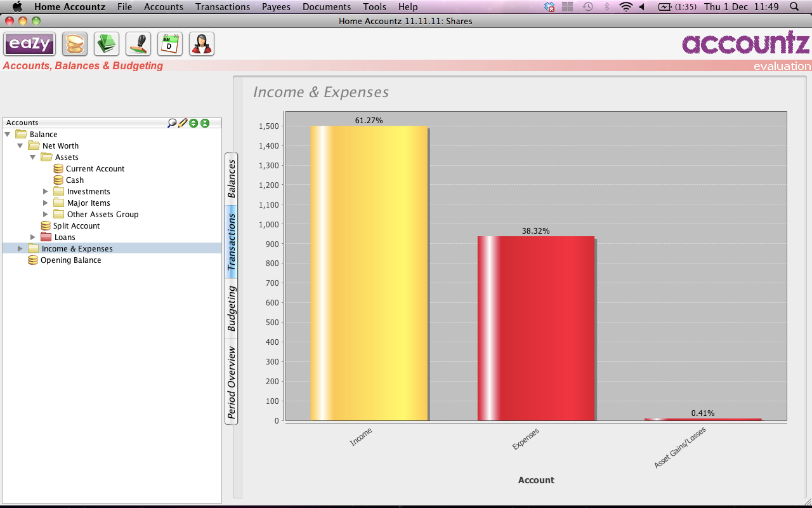Screen dimensions: 812x508
Task: Click the volume icon in menu bar
Action: point(642,7)
